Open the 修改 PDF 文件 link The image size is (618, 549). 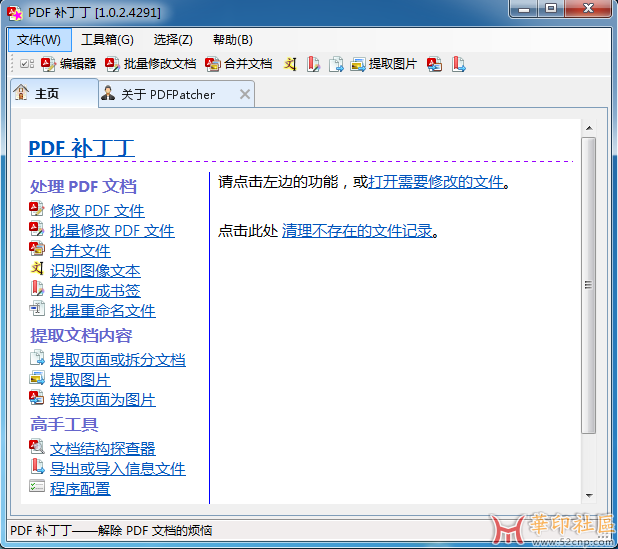click(x=97, y=211)
